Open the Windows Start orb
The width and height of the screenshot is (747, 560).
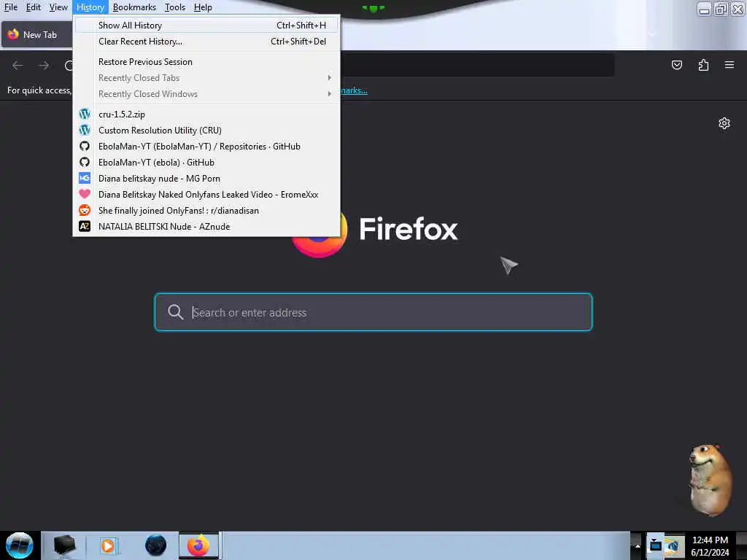(20, 545)
